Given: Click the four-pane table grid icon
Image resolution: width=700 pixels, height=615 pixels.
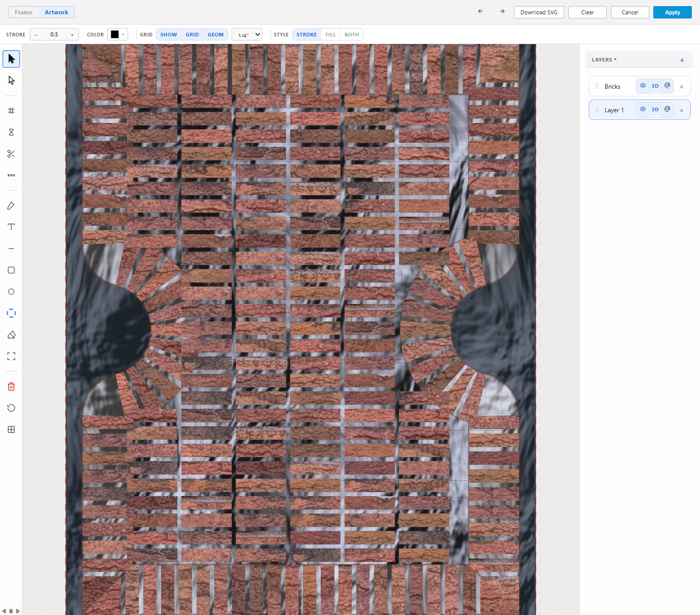Looking at the screenshot, I should [x=11, y=429].
